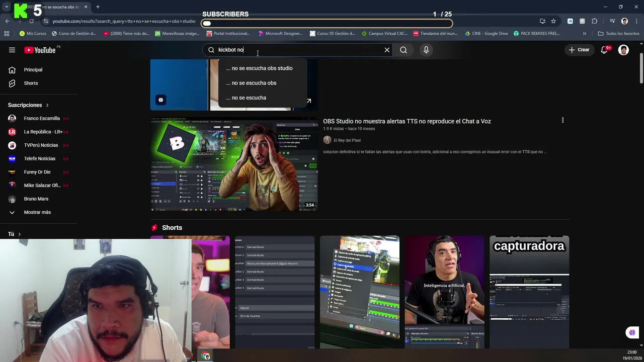Screen dimensions: 644x362
Task: Click the address bar URL
Action: [x=124, y=21]
